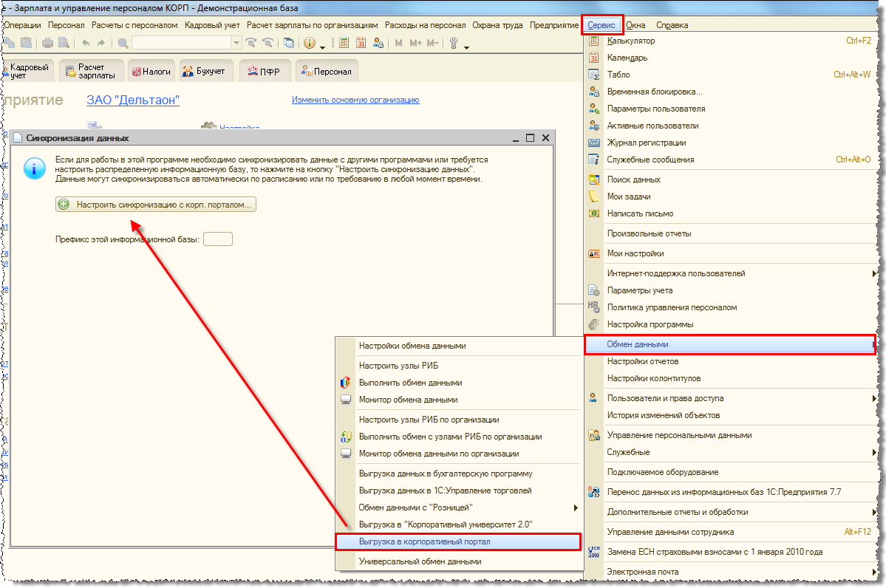Click the Copy icon in the toolbar
This screenshot has height=588, width=886.
click(x=10, y=43)
